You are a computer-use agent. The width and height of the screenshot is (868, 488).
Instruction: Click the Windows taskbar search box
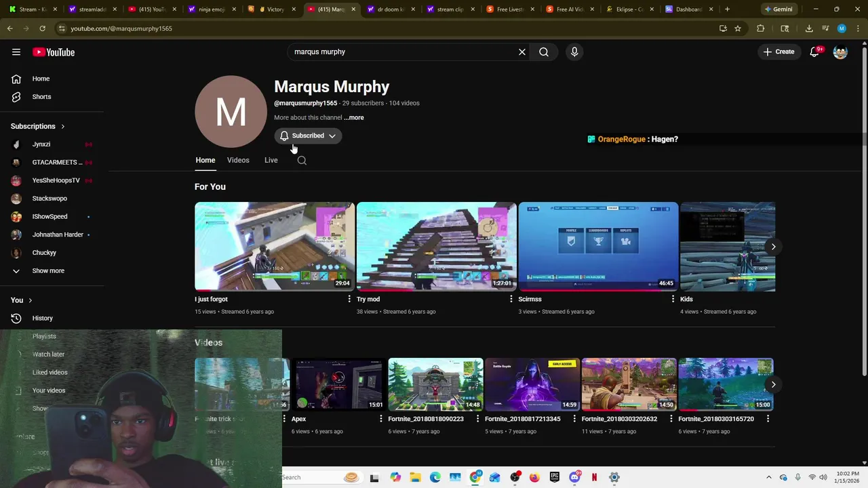pos(321,477)
